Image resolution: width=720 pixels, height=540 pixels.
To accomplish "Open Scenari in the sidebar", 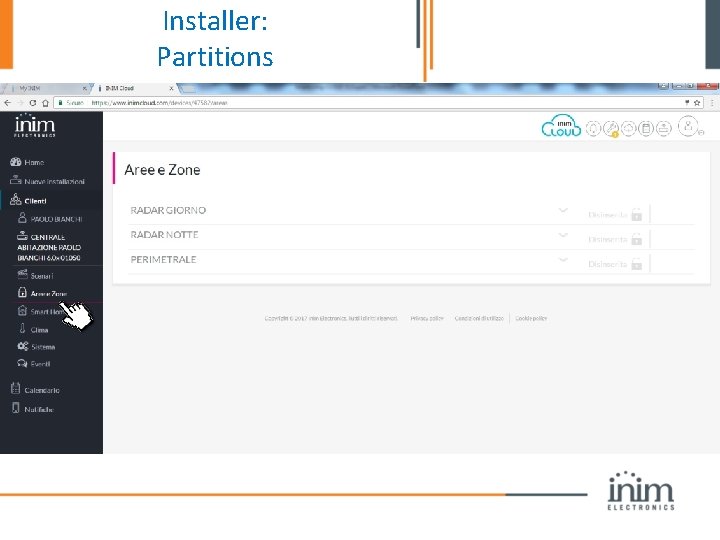I will pos(35,275).
